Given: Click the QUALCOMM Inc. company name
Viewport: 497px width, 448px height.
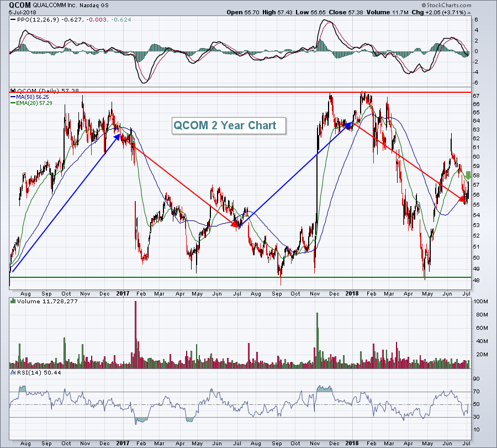Looking at the screenshot, I should [x=54, y=6].
